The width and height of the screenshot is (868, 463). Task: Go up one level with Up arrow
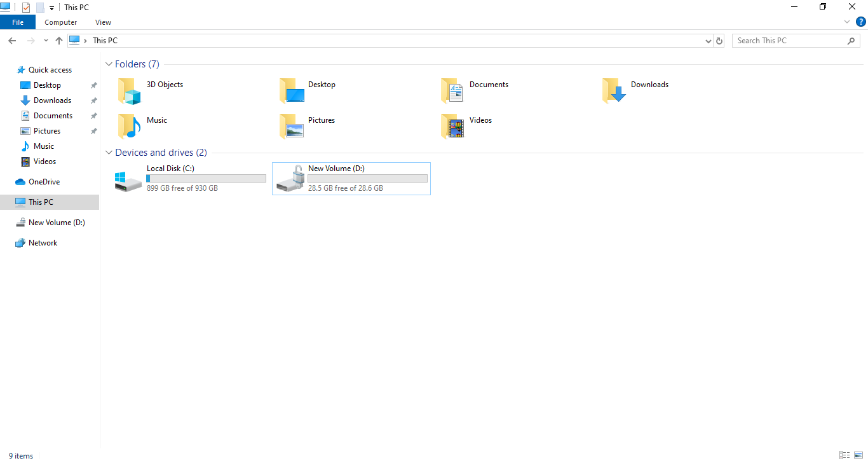[x=59, y=41]
